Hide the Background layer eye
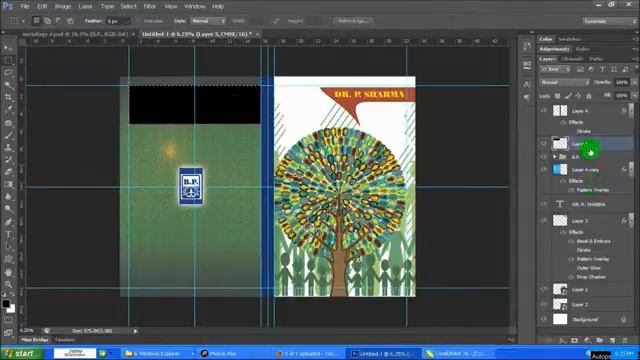640x360 pixels. point(544,319)
